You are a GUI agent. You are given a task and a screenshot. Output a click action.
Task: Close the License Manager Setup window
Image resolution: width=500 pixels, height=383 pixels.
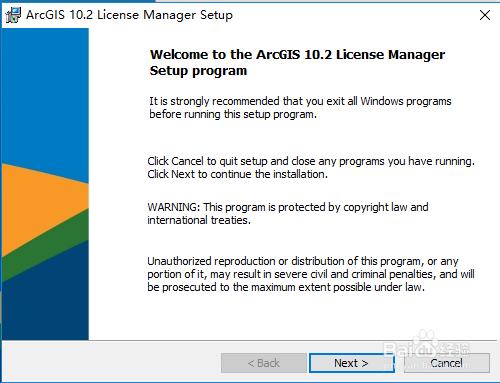[x=485, y=15]
